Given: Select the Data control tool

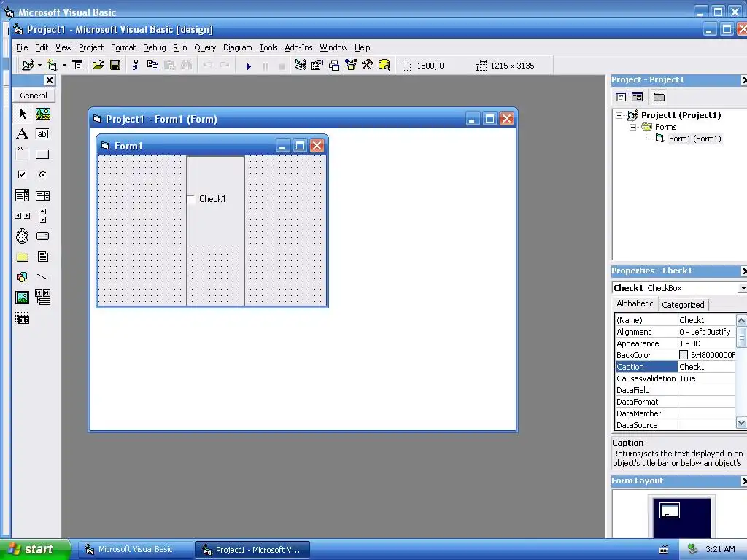Looking at the screenshot, I should 43,297.
